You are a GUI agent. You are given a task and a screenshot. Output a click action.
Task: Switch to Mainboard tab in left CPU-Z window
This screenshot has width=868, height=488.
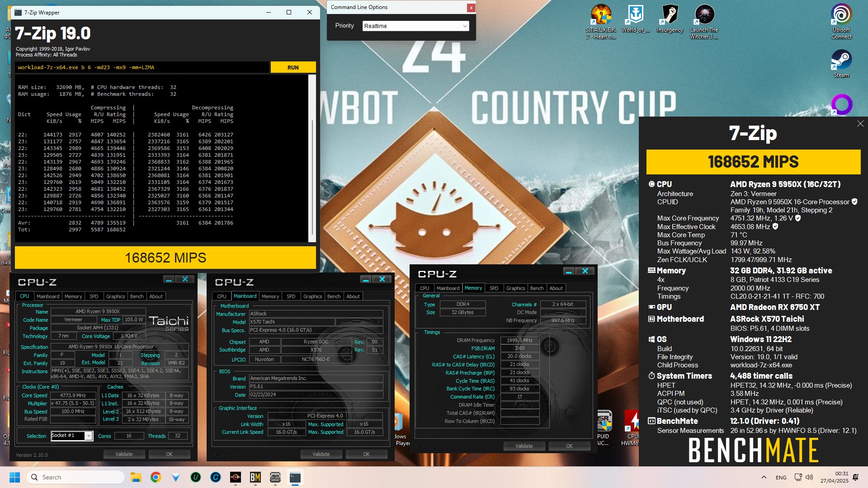(48, 296)
